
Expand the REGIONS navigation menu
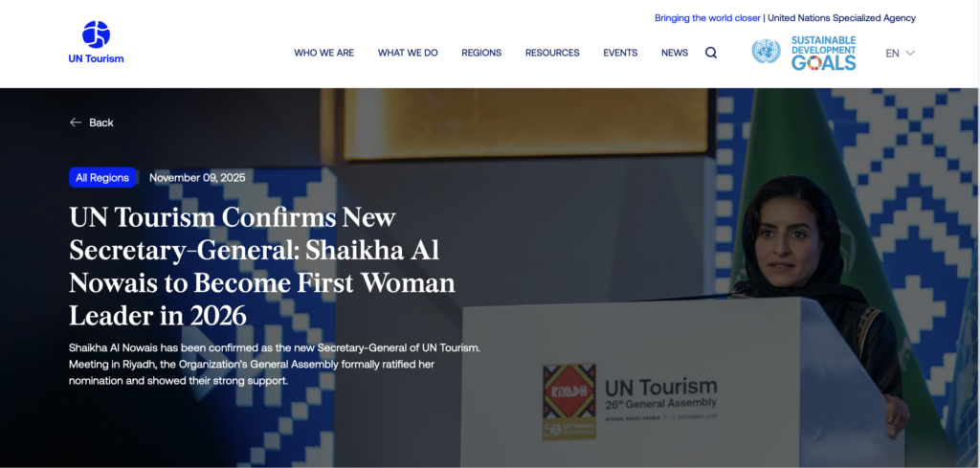click(x=481, y=53)
